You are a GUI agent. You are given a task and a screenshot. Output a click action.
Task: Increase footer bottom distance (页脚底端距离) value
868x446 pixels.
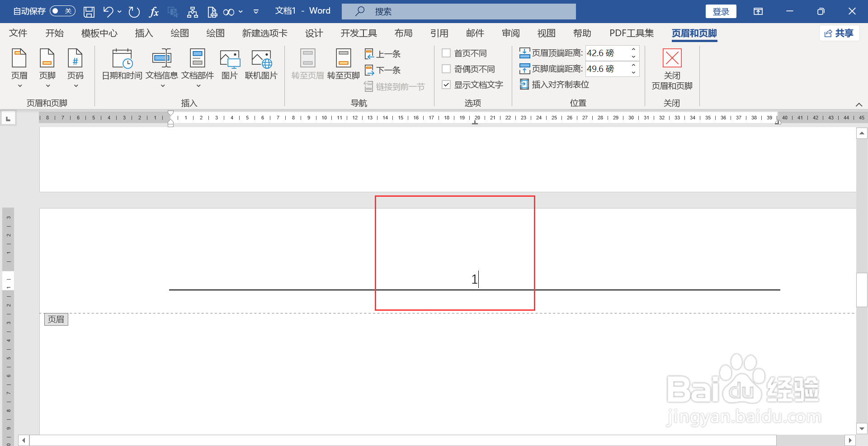pos(633,65)
